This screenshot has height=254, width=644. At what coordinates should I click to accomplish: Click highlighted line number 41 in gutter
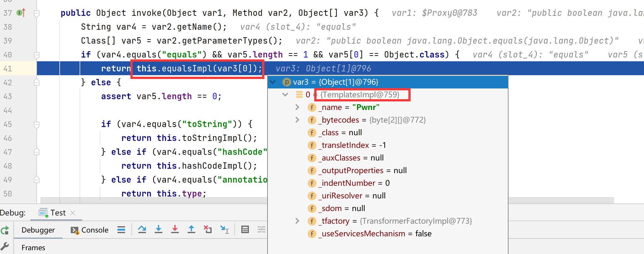[x=8, y=69]
